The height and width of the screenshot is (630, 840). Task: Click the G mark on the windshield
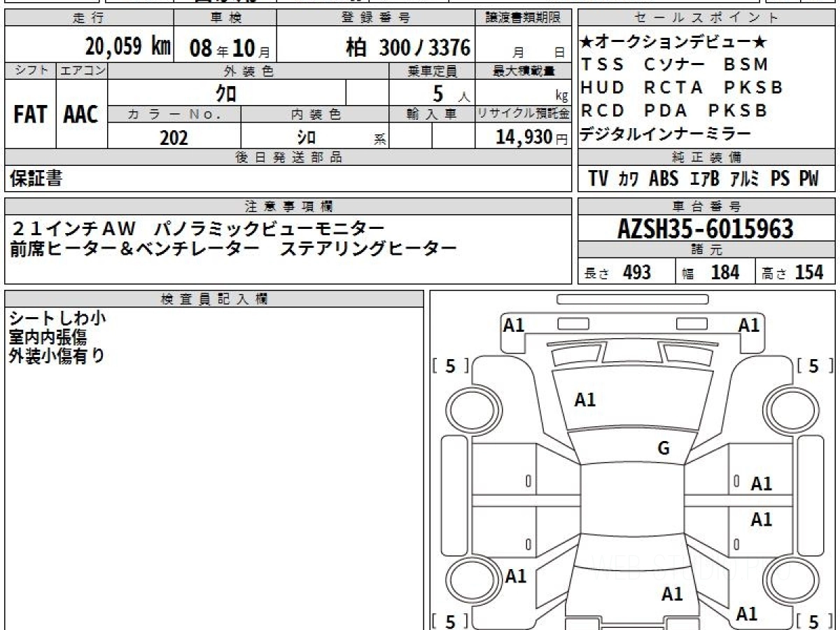[x=664, y=449]
